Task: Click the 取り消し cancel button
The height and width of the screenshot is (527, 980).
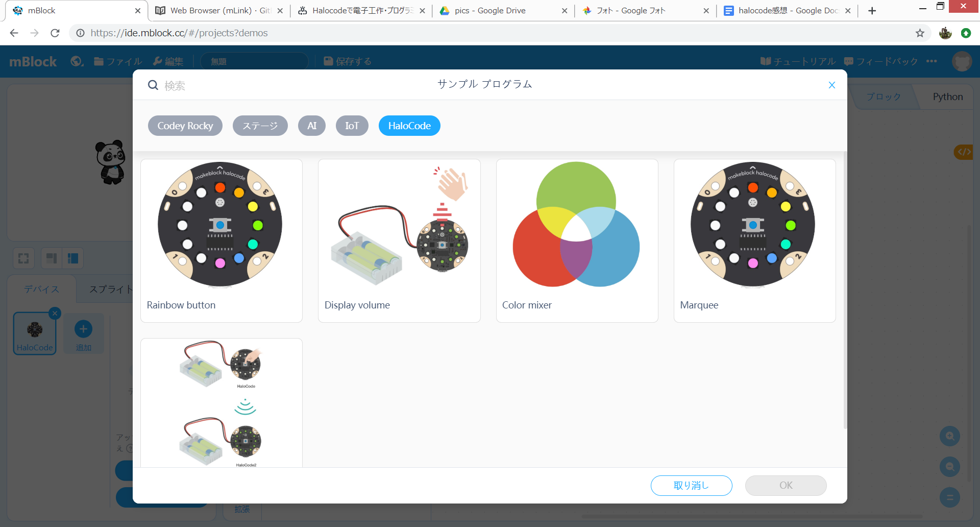Action: point(692,485)
